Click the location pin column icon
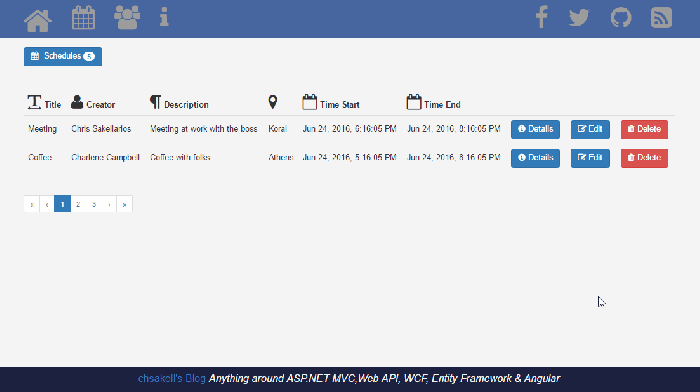Screen dimensions: 700x392 pyautogui.click(x=273, y=102)
